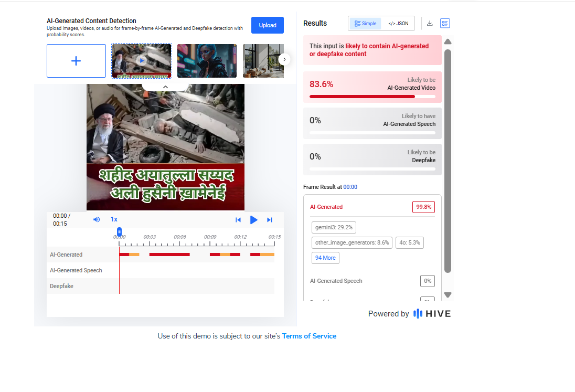Download the results
575x392 pixels.
coord(430,24)
